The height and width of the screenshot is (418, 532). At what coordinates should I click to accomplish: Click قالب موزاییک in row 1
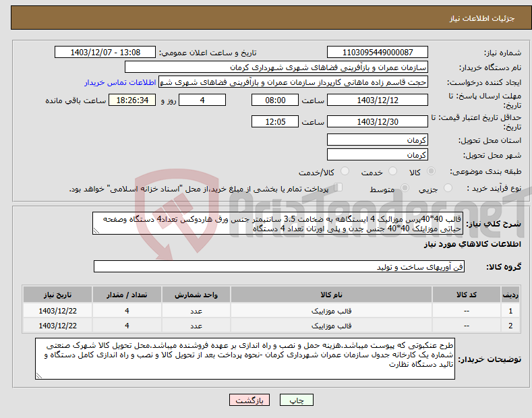pyautogui.click(x=331, y=311)
